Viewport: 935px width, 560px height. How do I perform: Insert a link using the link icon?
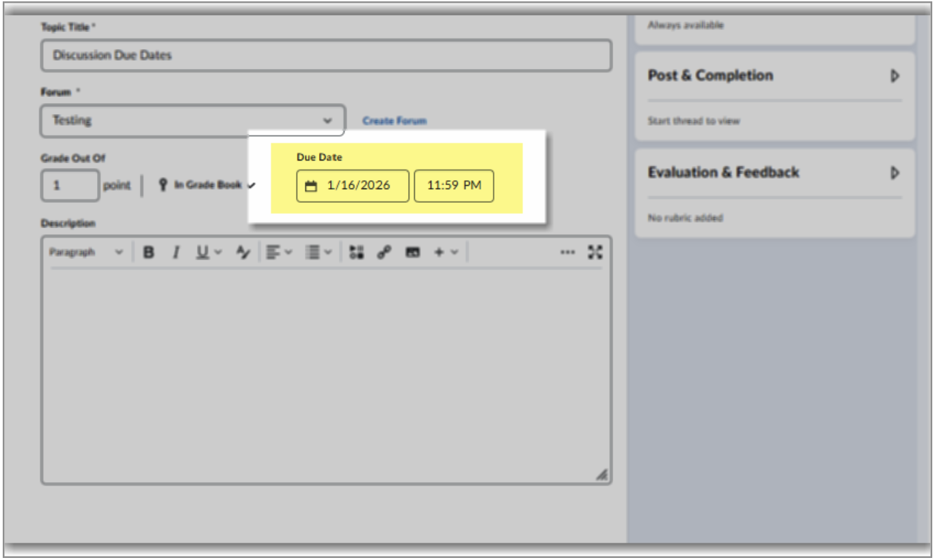(384, 252)
